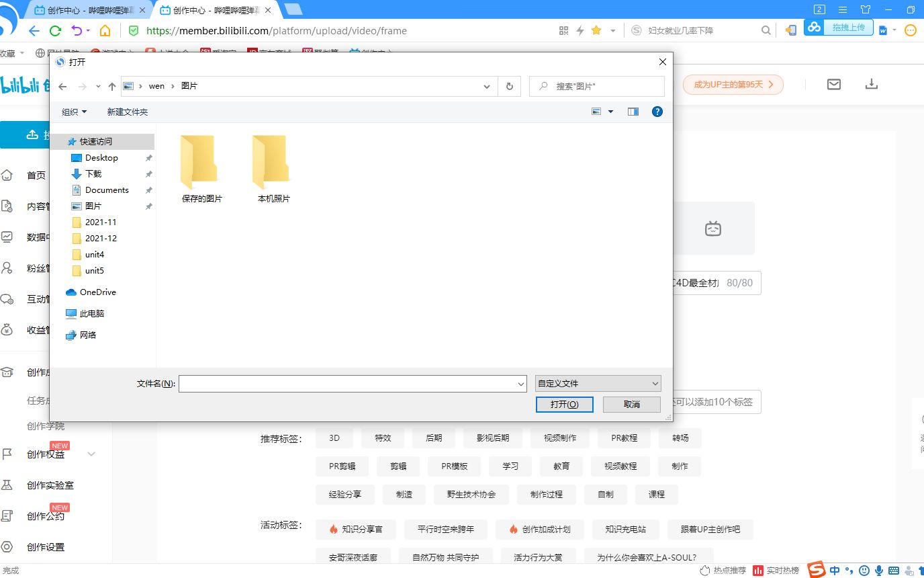Select OneDrive in navigation pane
Screen dimensions: 924x578
98,292
